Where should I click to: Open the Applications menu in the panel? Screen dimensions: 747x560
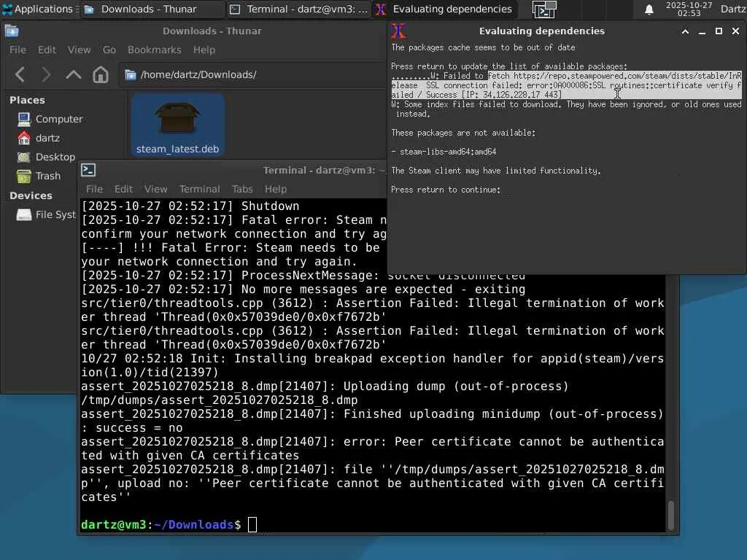point(39,9)
